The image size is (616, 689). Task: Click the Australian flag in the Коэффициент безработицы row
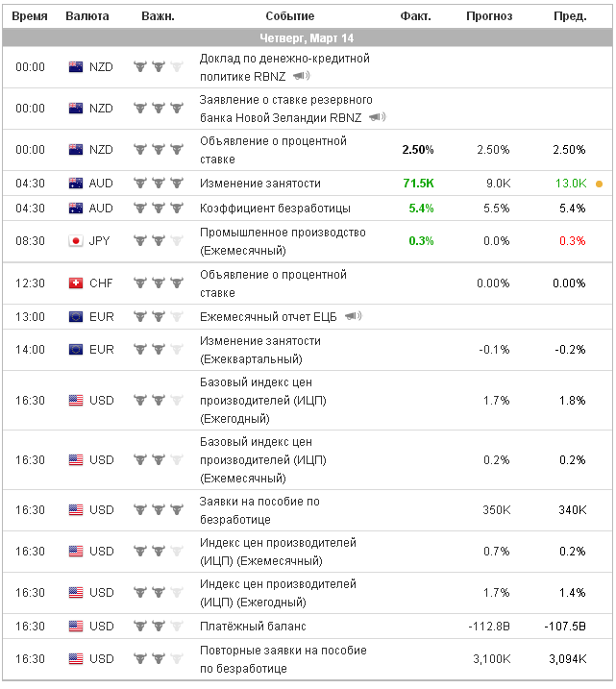click(76, 209)
